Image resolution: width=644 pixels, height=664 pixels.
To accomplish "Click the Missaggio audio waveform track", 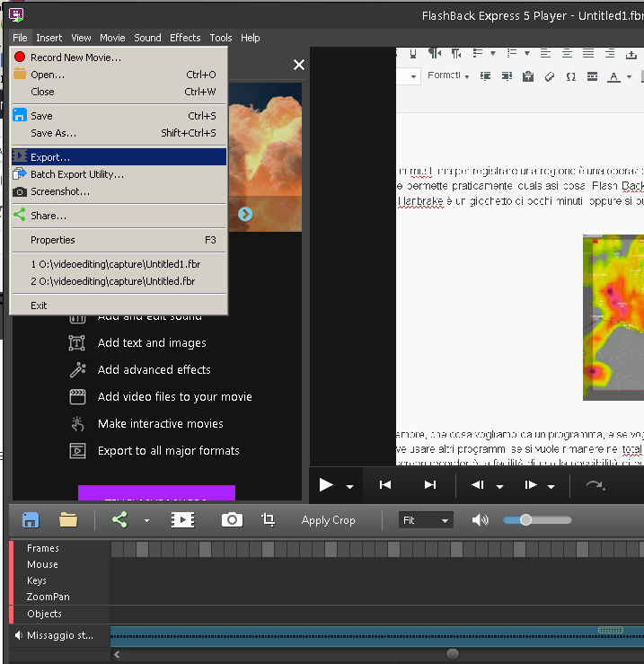I will pos(377,636).
